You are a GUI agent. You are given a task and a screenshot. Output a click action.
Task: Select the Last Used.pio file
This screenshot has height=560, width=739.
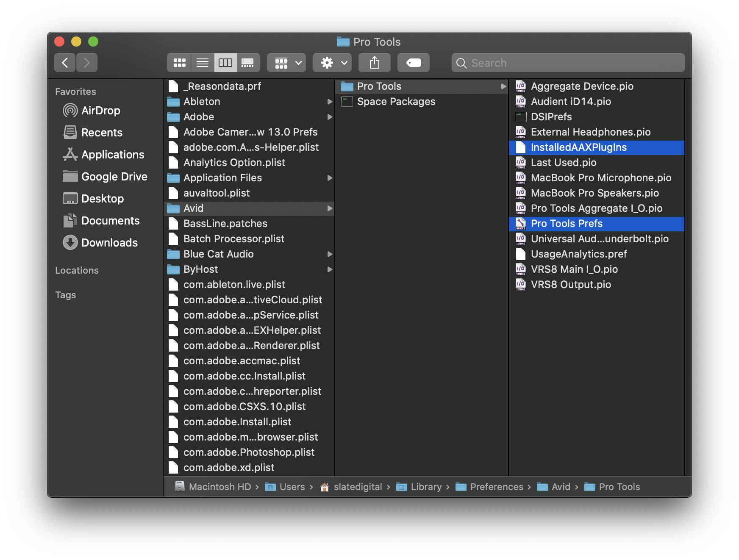[x=597, y=163]
